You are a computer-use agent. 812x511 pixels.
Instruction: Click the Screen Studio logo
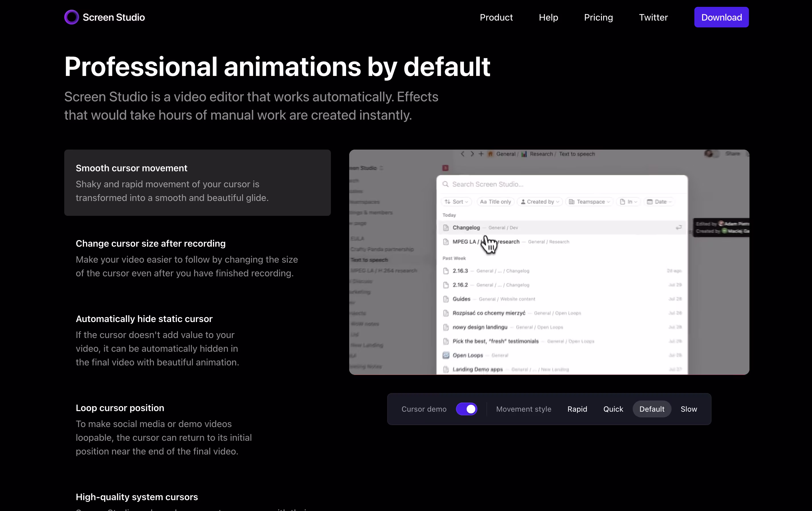[x=104, y=17]
